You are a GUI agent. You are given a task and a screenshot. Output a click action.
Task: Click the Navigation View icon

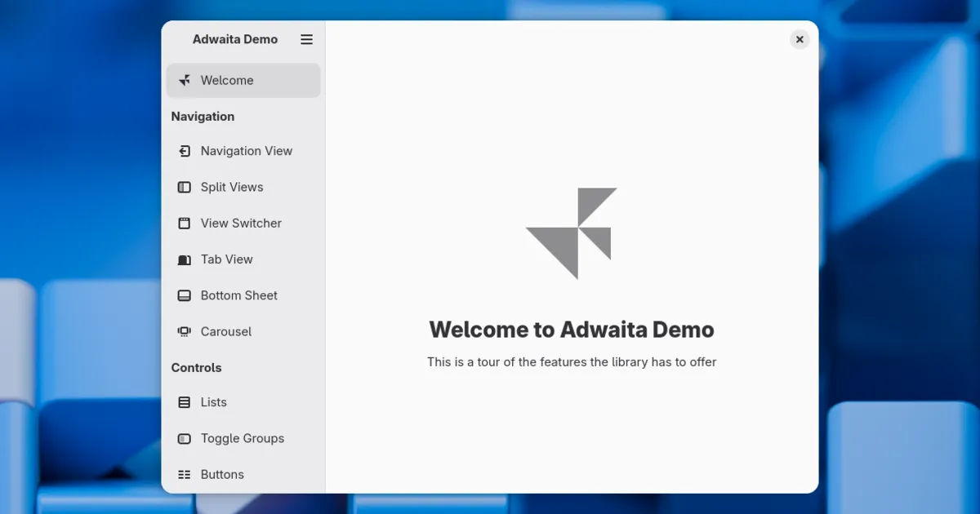tap(185, 151)
